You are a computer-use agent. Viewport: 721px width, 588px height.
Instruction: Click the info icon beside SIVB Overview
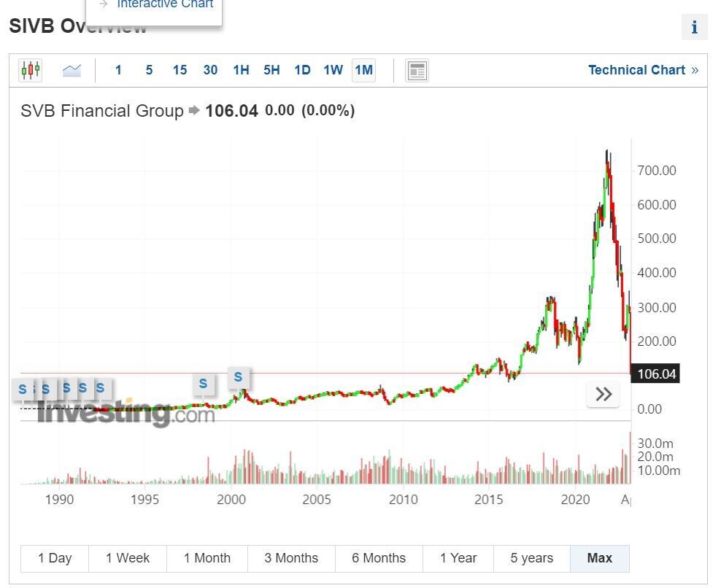coord(694,27)
